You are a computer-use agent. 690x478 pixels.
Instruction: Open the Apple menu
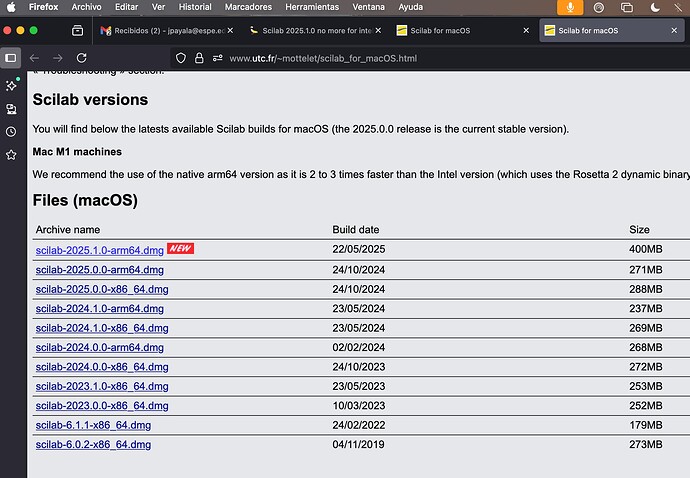11,7
